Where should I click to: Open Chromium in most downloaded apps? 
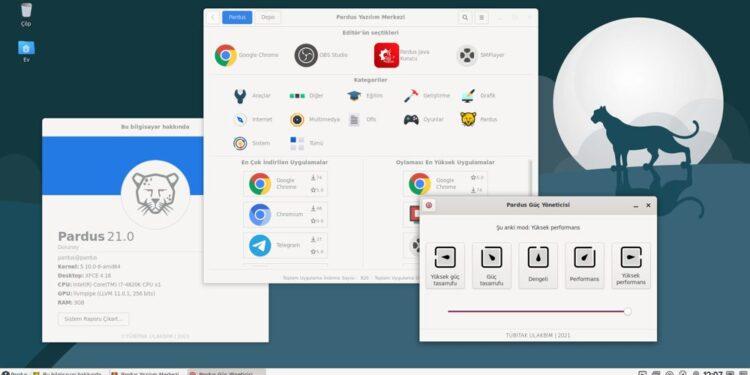tap(286, 214)
